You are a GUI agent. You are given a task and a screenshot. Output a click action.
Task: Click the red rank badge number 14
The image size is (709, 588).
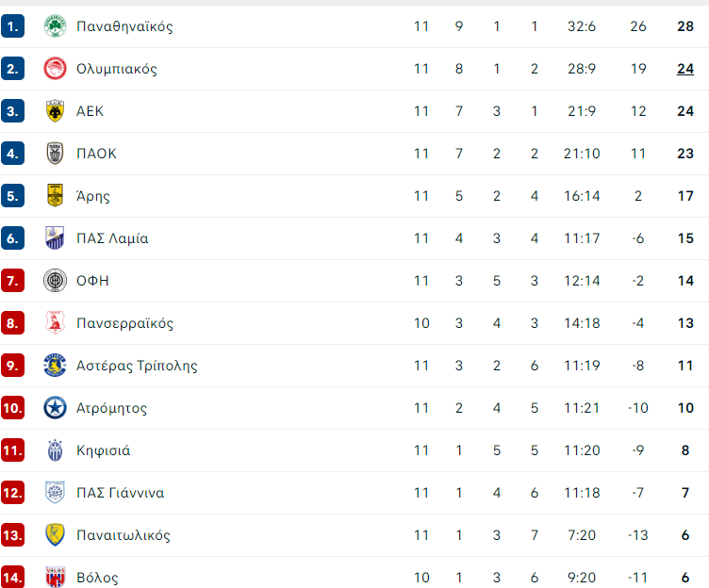(x=12, y=577)
